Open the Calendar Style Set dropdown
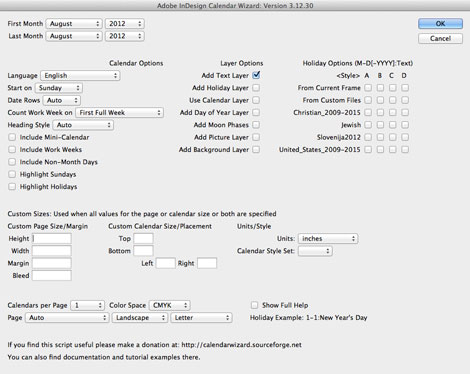 pyautogui.click(x=315, y=251)
